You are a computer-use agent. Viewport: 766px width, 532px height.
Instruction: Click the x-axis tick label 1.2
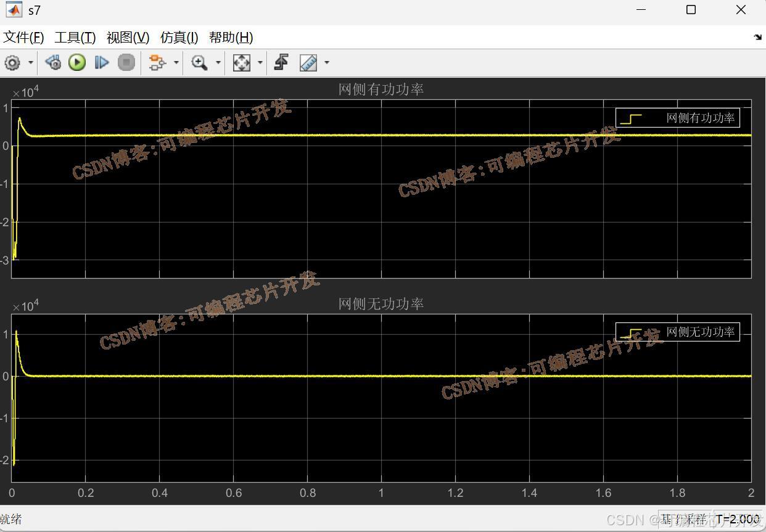[x=455, y=493]
